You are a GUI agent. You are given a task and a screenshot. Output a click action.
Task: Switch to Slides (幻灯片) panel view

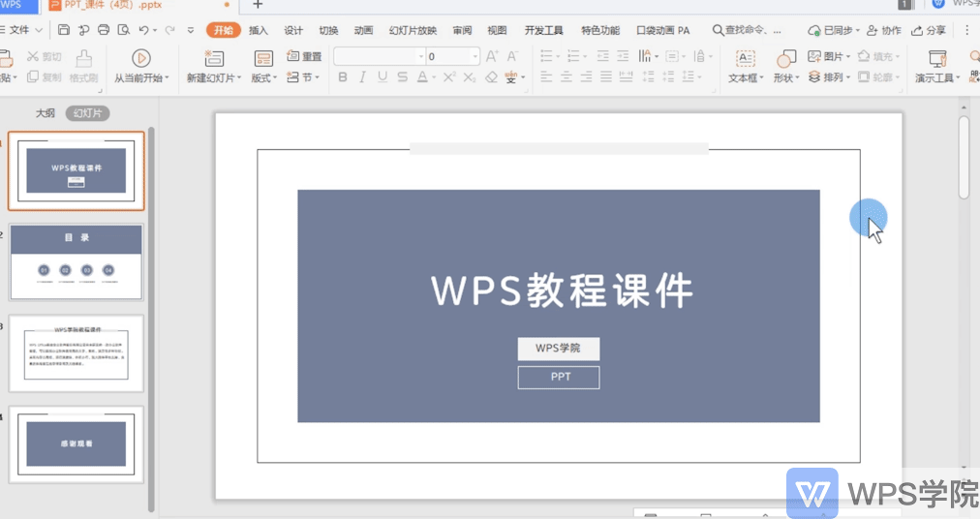[87, 113]
